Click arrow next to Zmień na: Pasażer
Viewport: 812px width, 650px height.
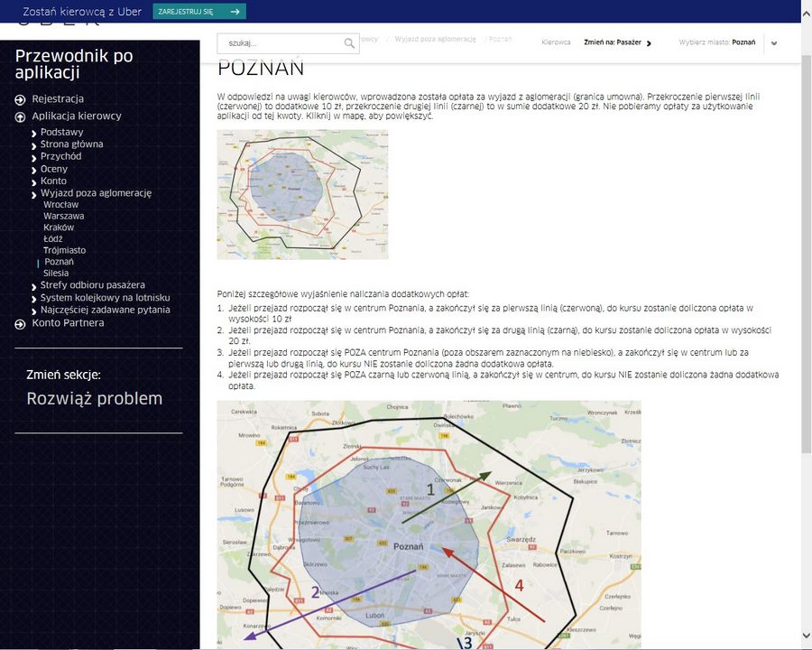click(x=649, y=43)
